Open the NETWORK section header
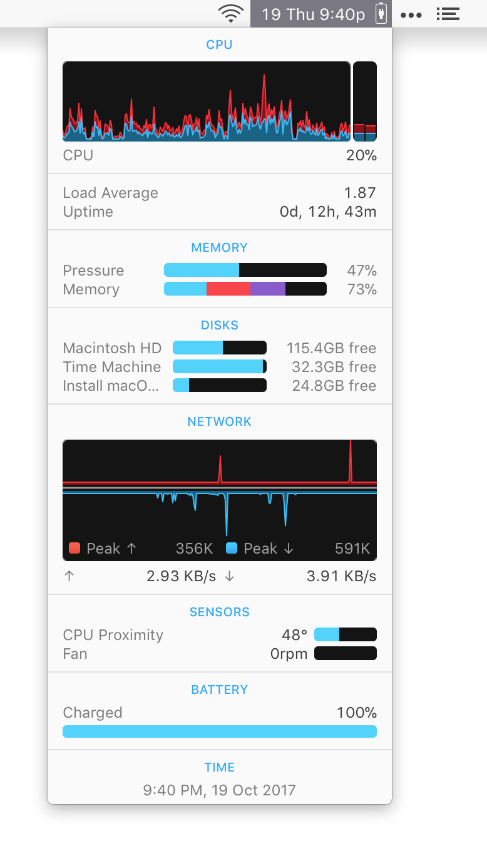Image resolution: width=487 pixels, height=868 pixels. (219, 421)
